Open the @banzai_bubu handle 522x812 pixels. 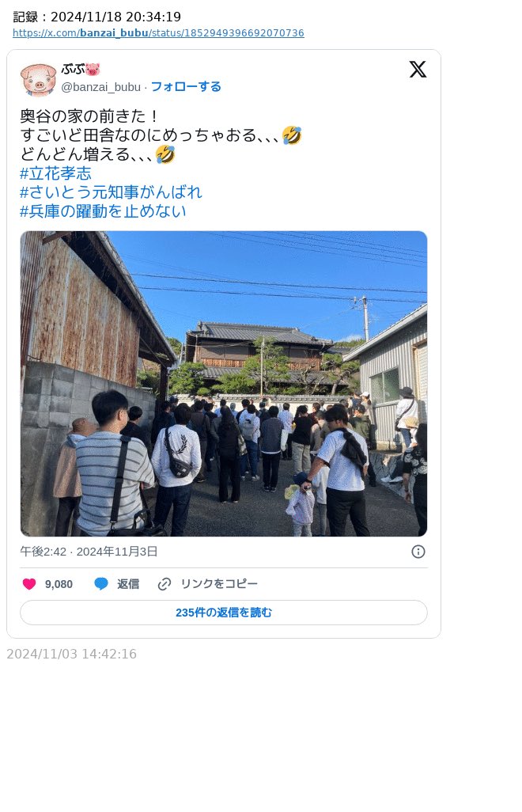pyautogui.click(x=101, y=87)
